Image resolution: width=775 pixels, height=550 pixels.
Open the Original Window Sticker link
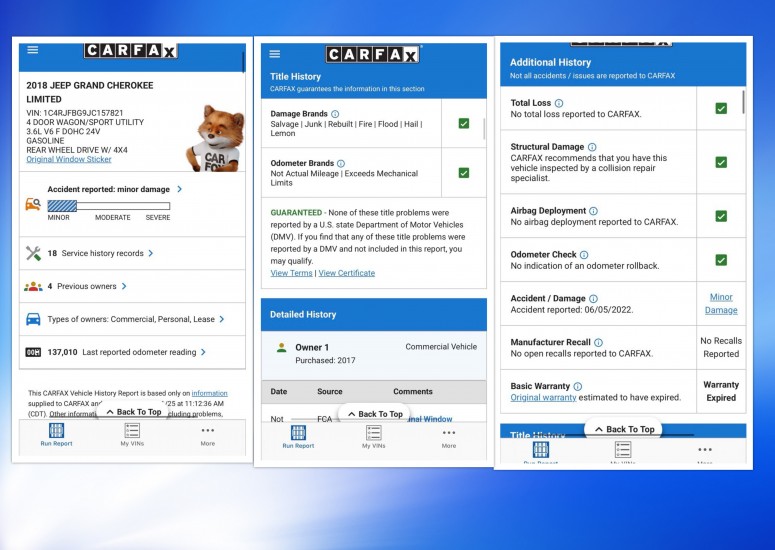click(x=69, y=159)
